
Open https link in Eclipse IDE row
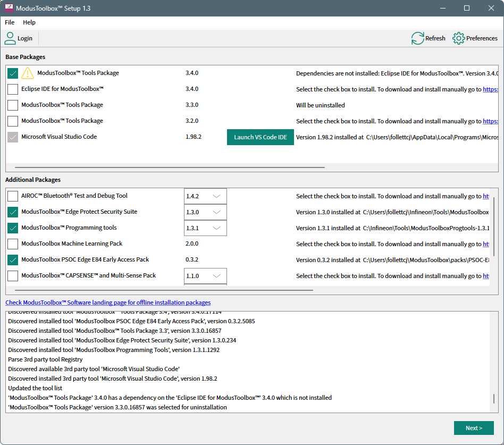click(491, 89)
